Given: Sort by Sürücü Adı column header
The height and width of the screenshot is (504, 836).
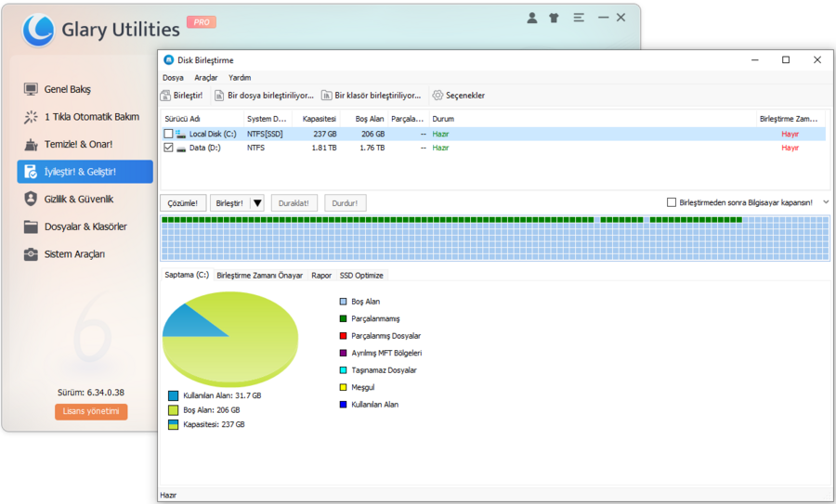Looking at the screenshot, I should coord(202,119).
